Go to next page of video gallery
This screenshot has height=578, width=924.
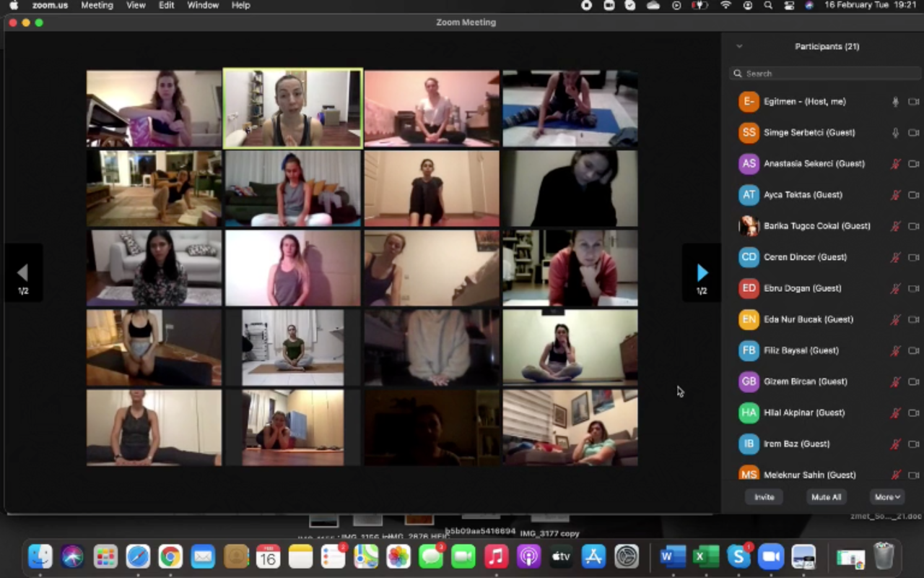pos(702,273)
